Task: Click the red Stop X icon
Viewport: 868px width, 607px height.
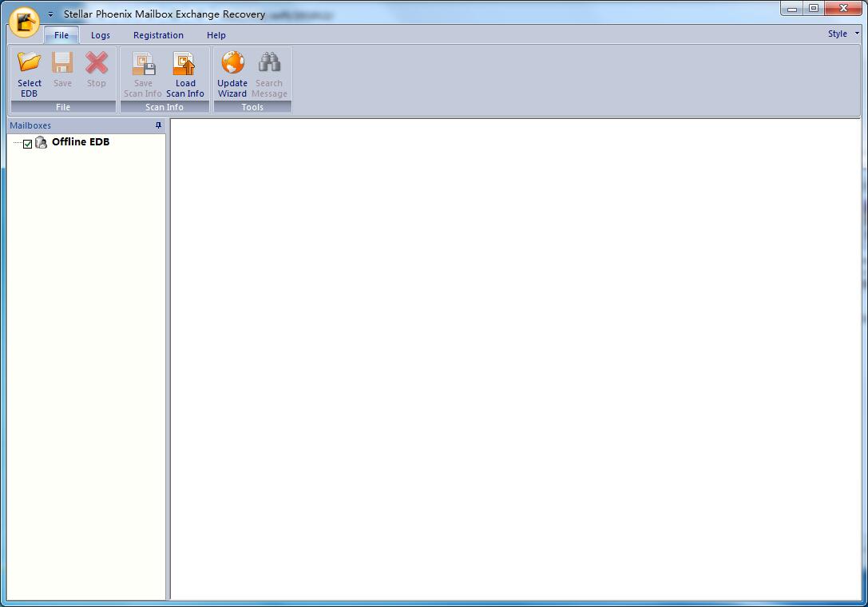Action: (97, 62)
